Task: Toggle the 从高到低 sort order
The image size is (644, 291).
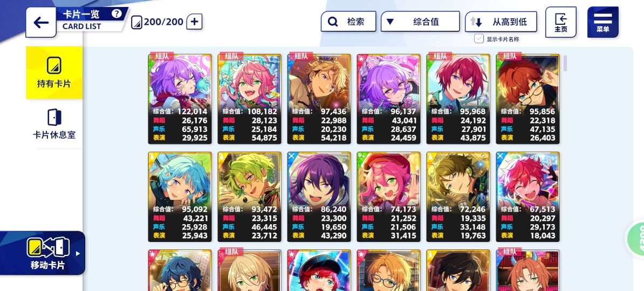Action: click(501, 22)
